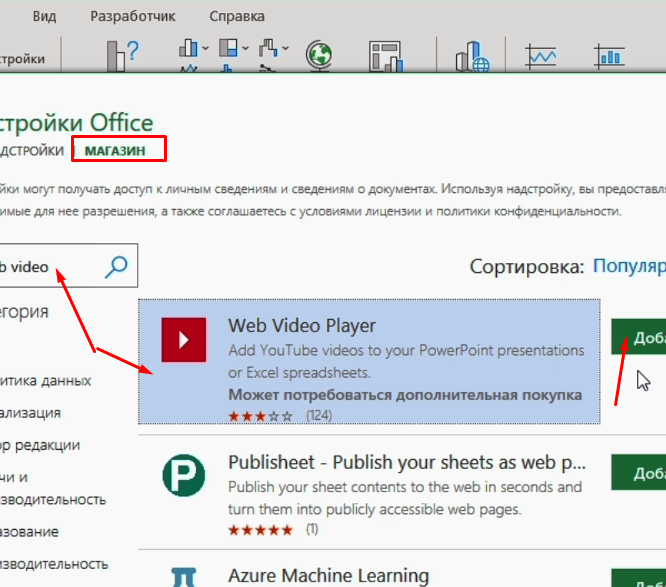
Task: Select the выбор редакции category
Action: (x=40, y=445)
